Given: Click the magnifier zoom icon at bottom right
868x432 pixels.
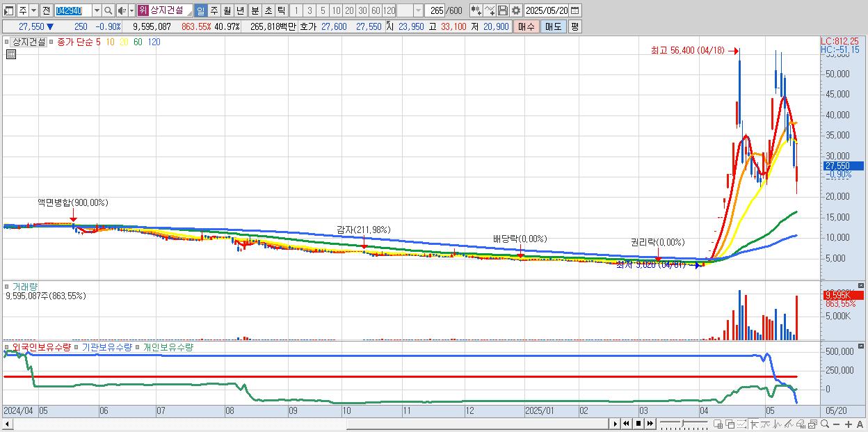Looking at the screenshot, I should point(825,424).
